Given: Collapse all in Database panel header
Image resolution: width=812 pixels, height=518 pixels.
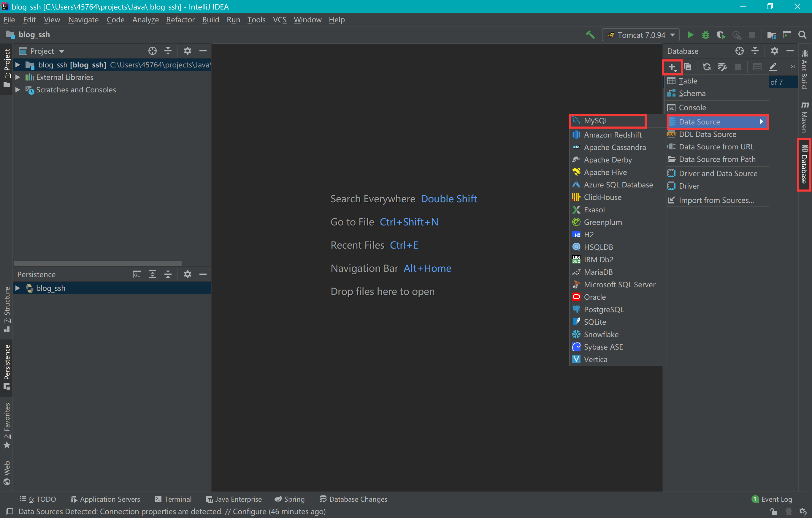Looking at the screenshot, I should coord(755,51).
